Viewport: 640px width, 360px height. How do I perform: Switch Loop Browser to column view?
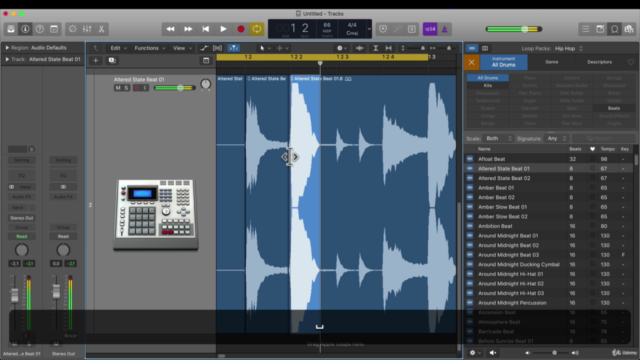[x=485, y=48]
